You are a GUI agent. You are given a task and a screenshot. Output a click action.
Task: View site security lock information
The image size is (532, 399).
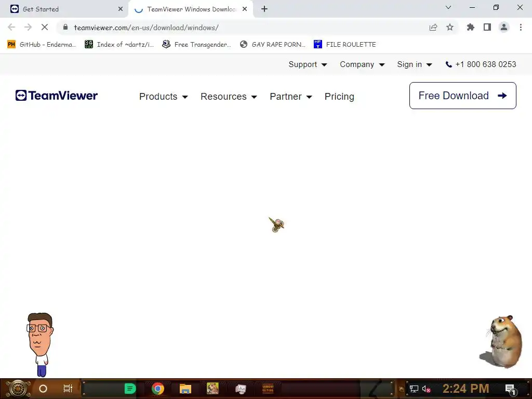click(x=65, y=27)
